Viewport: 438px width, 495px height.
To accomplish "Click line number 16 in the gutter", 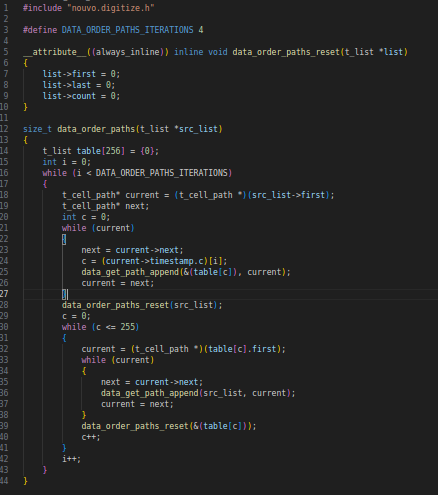I will [x=4, y=173].
